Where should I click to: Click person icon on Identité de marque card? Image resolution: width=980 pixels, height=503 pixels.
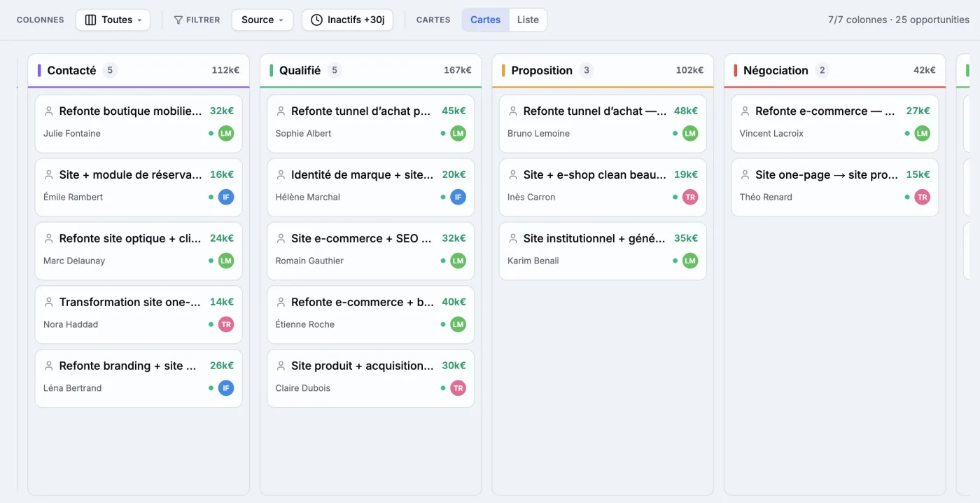pos(281,174)
